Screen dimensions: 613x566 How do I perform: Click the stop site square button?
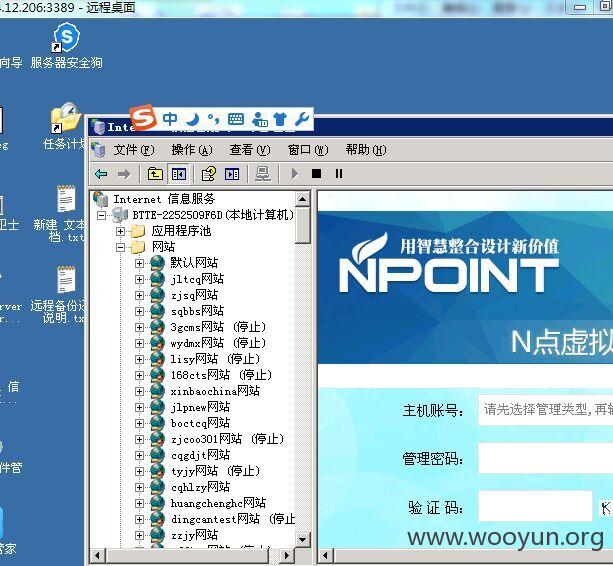[x=317, y=174]
